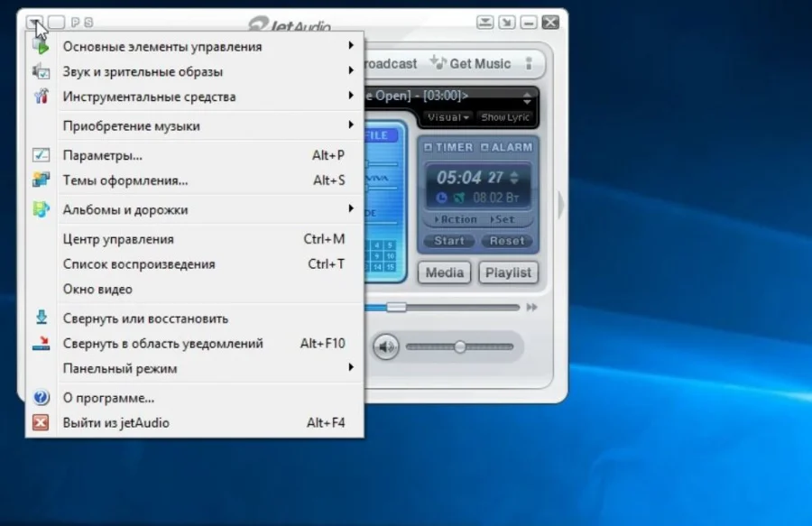Click the partially hidden Broadcast label
The image size is (812, 526).
point(391,63)
